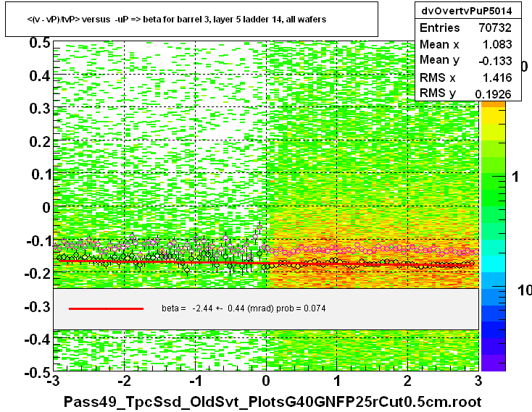This screenshot has width=532, height=412.
Task: Click y-axis label 0.1
Action: (x=40, y=175)
